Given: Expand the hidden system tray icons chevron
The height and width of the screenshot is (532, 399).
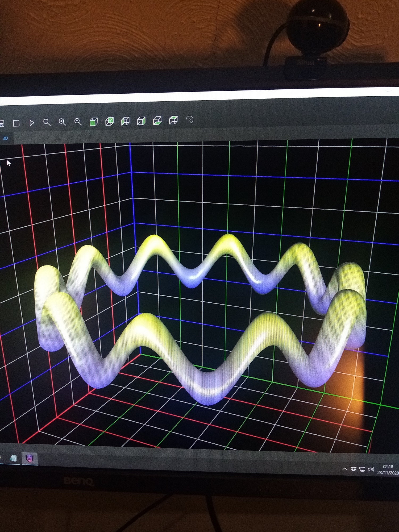Looking at the screenshot, I should [x=345, y=469].
